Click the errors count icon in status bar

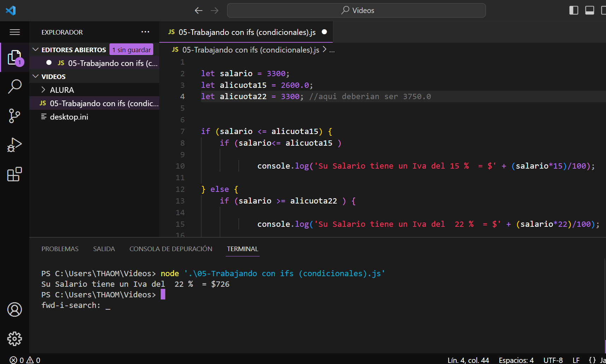coord(13,360)
